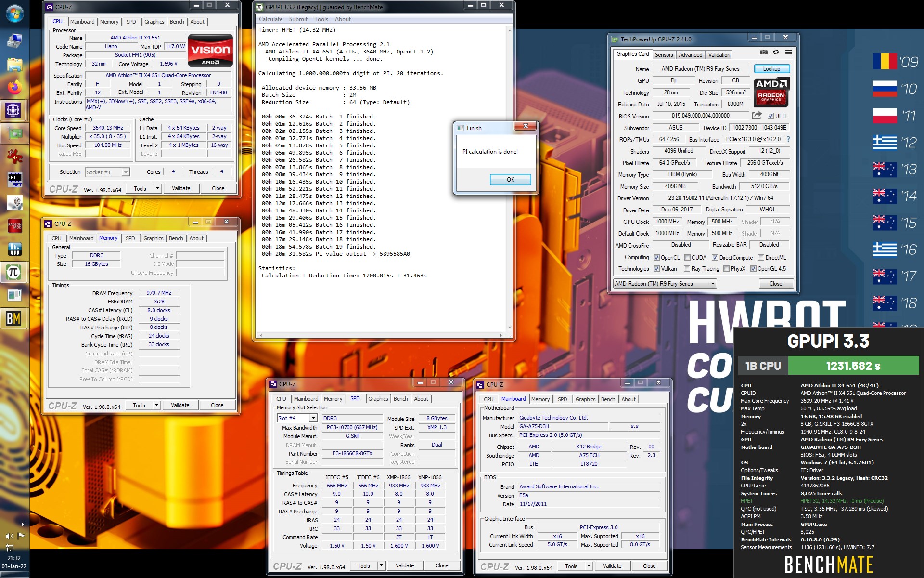Screen dimensions: 924x578
Task: Click GPUPI vertical scrollbar down arrow
Action: [x=509, y=328]
